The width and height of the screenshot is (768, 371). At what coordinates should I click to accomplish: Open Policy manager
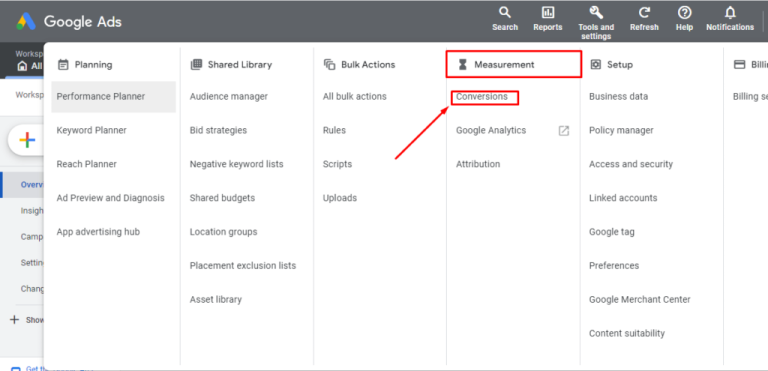click(x=621, y=130)
